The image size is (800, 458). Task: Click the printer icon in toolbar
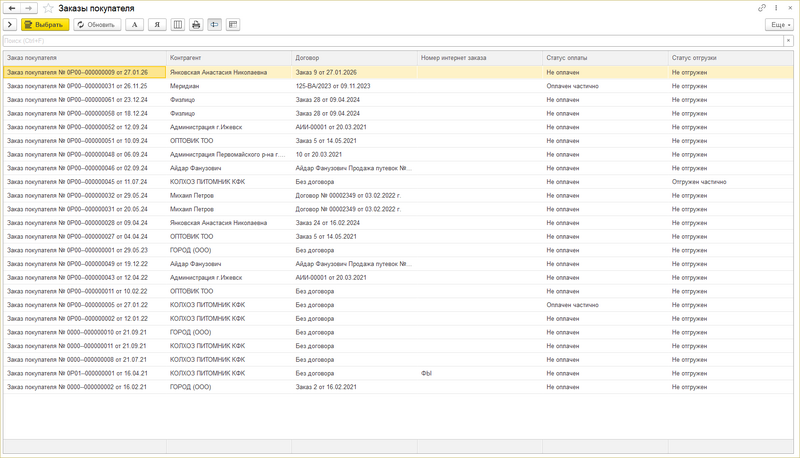(x=196, y=25)
